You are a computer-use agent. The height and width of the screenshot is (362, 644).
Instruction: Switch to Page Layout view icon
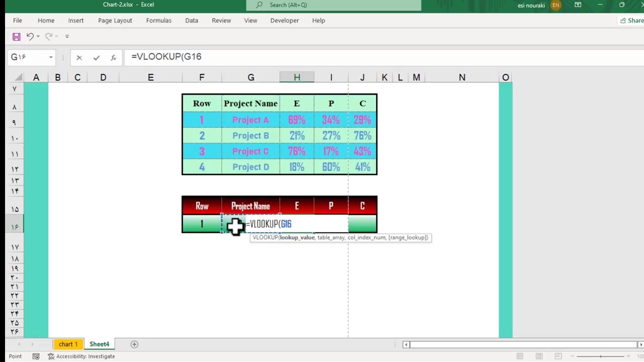click(539, 356)
